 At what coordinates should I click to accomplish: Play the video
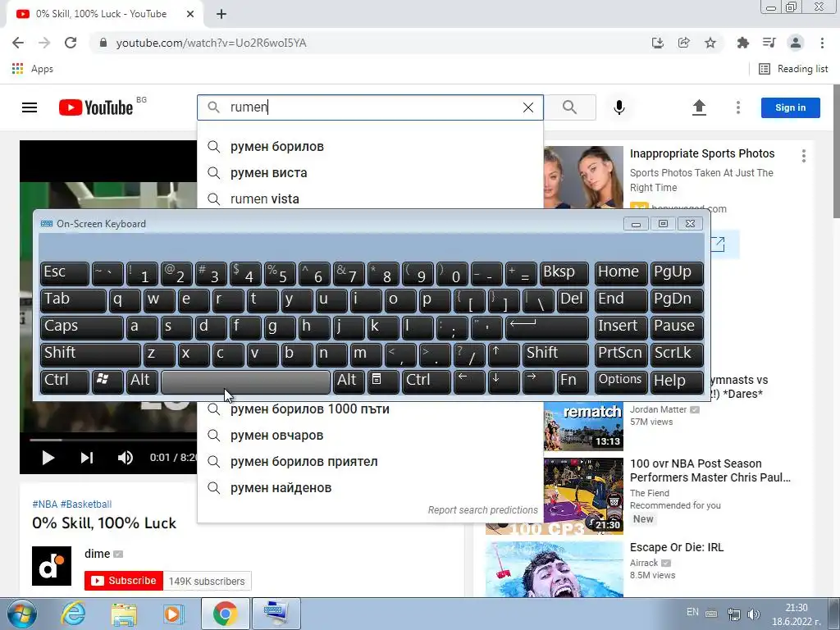(48, 458)
